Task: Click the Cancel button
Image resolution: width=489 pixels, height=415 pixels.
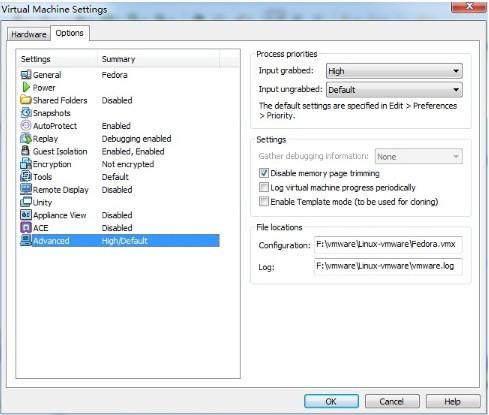Action: [392, 401]
